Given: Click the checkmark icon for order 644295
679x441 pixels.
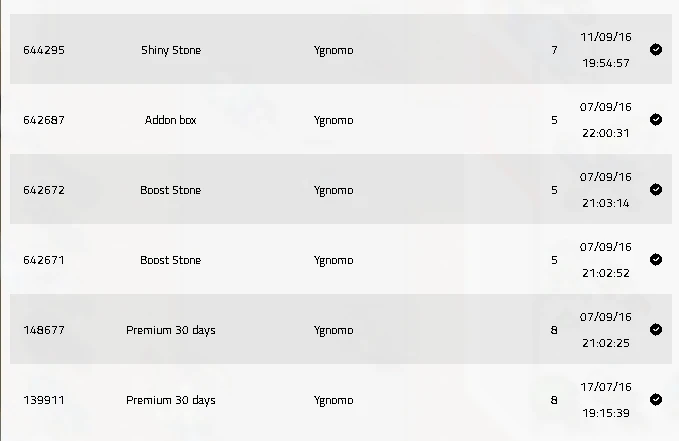Looking at the screenshot, I should (x=656, y=49).
